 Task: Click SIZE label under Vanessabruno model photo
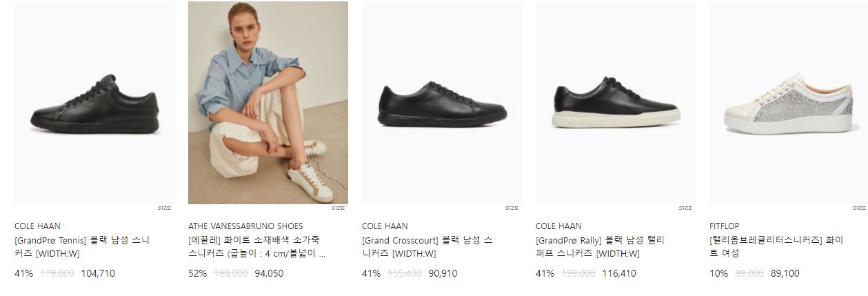coord(338,208)
